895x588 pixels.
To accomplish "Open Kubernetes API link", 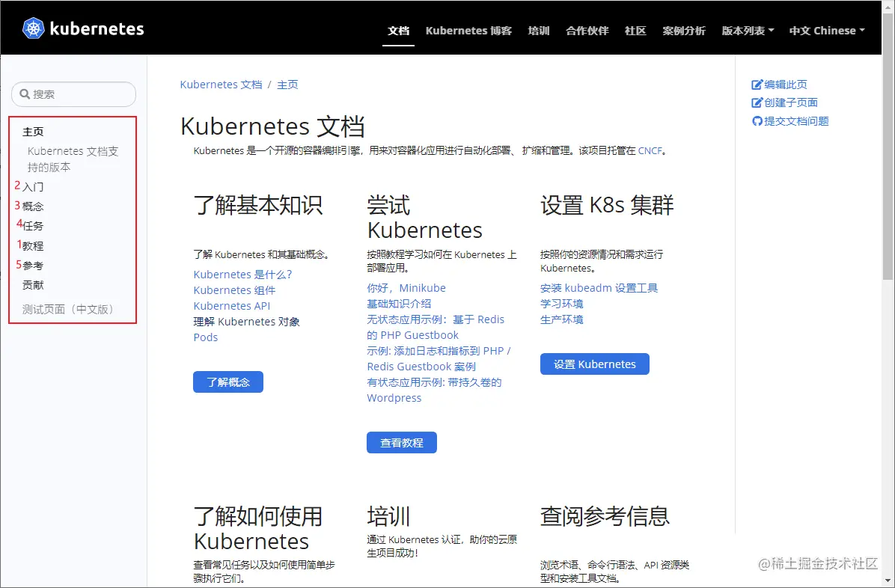I will [232, 306].
